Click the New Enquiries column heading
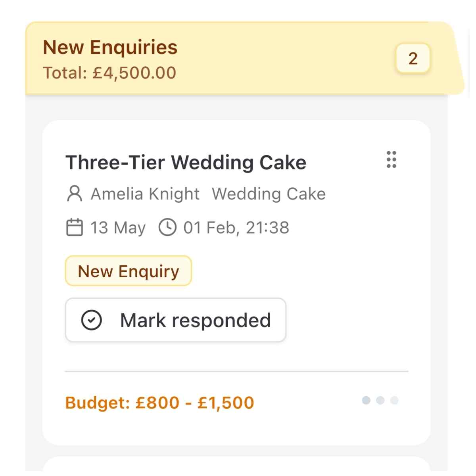Image resolution: width=476 pixels, height=476 pixels. point(110,47)
